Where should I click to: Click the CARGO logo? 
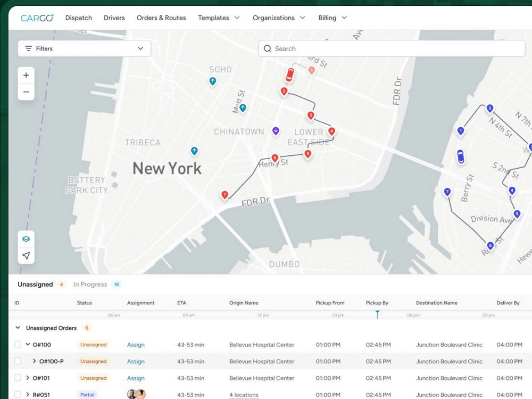coord(37,18)
